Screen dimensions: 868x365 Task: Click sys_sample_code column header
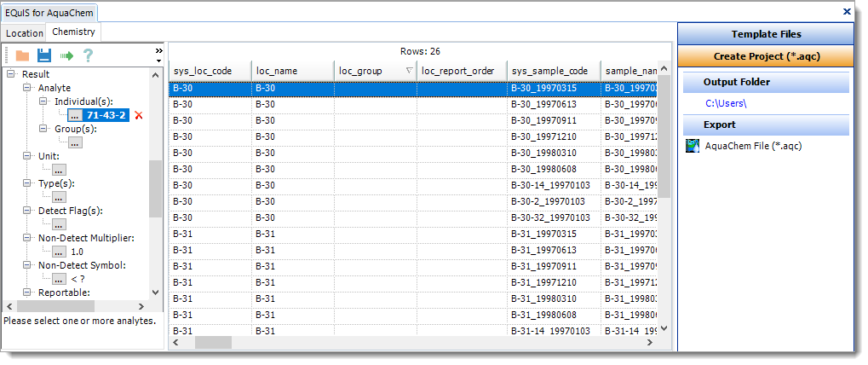tap(554, 71)
